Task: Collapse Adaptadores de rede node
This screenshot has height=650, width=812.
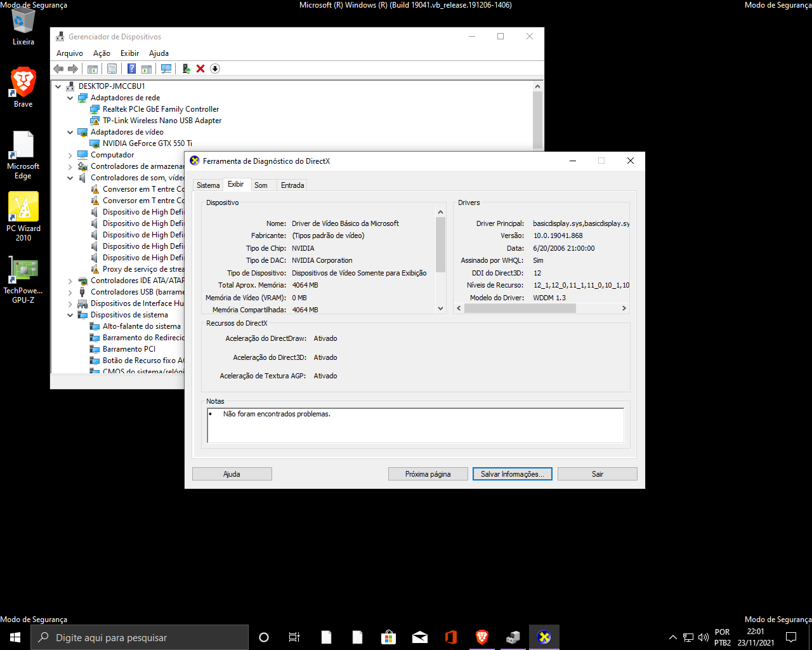Action: (x=70, y=98)
